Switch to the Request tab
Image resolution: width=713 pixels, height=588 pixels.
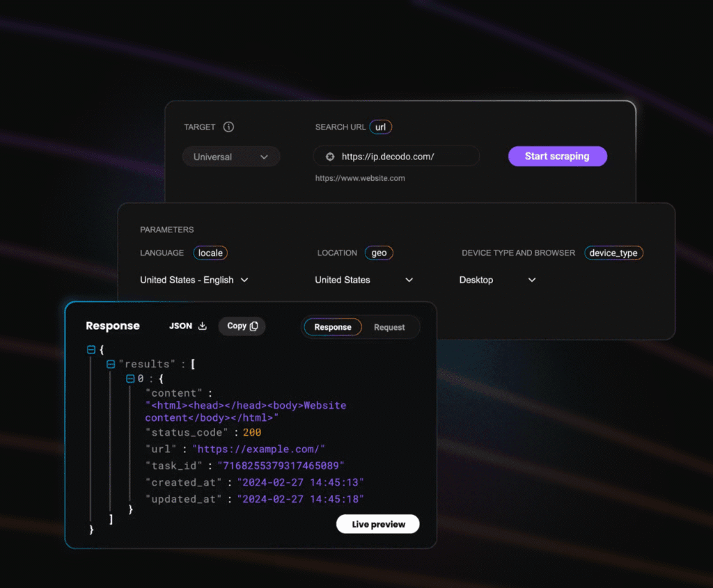pos(389,327)
